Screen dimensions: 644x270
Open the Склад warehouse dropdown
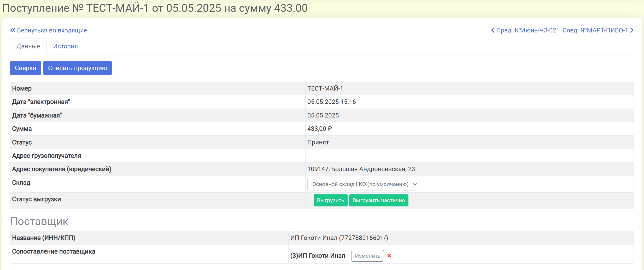pyautogui.click(x=362, y=184)
